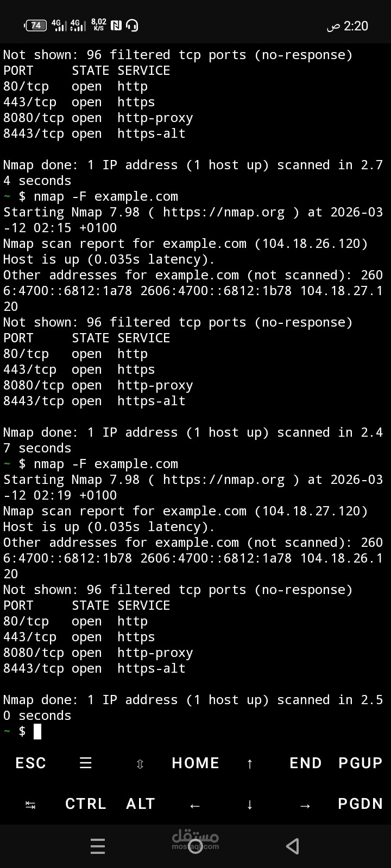Tap the left arrow key
This screenshot has width=391, height=868.
(195, 806)
